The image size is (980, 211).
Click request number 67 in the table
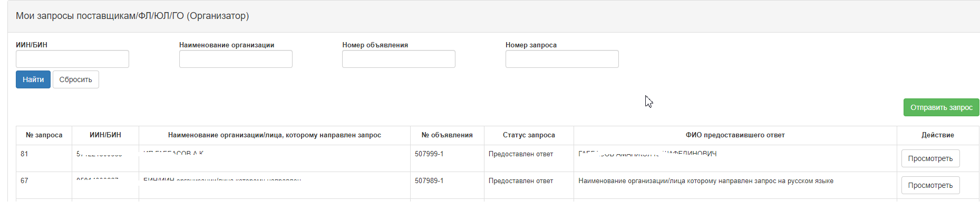click(x=24, y=181)
